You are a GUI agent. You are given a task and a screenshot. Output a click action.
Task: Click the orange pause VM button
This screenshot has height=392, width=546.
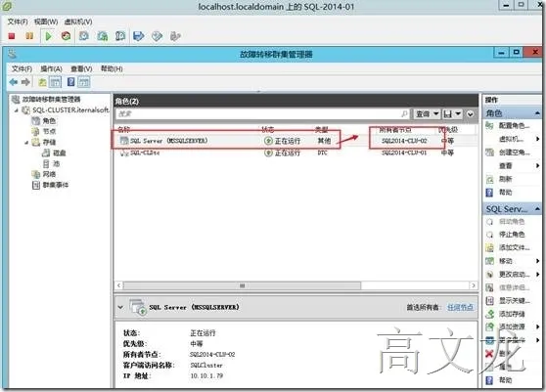[x=29, y=36]
